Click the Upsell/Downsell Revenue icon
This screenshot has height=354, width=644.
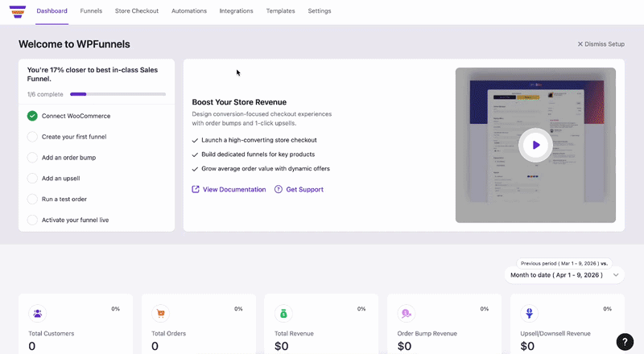pos(530,314)
